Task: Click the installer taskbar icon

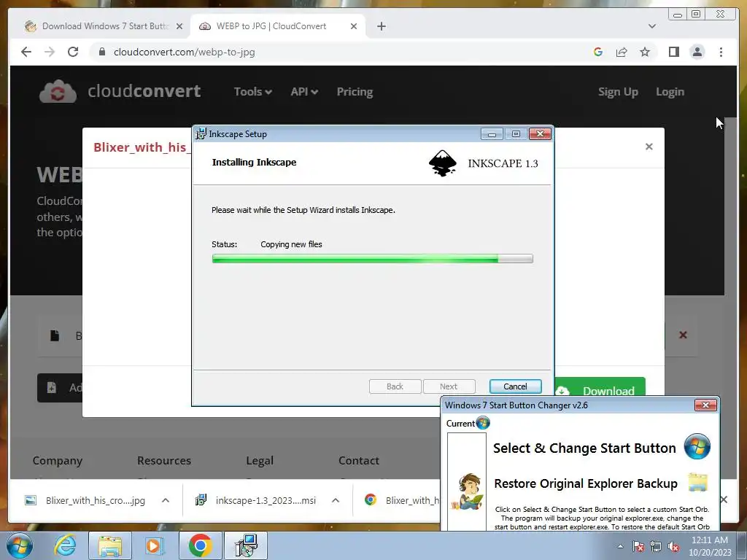Action: click(247, 545)
